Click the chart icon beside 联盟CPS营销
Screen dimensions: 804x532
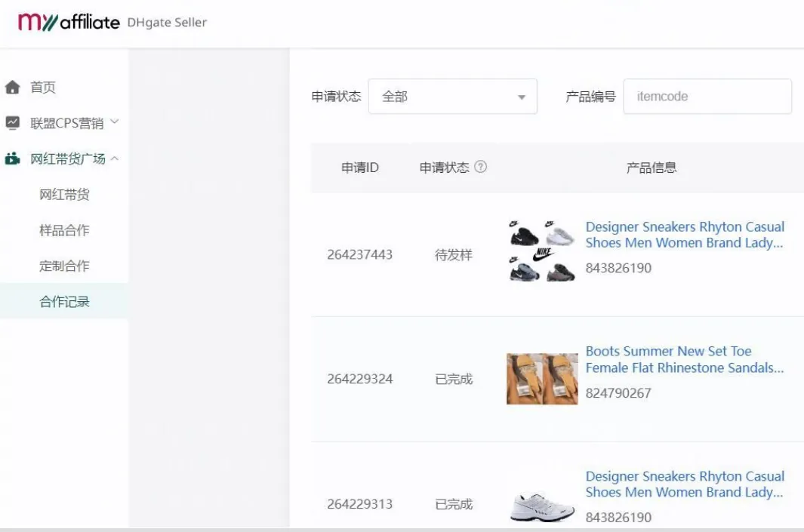(12, 122)
